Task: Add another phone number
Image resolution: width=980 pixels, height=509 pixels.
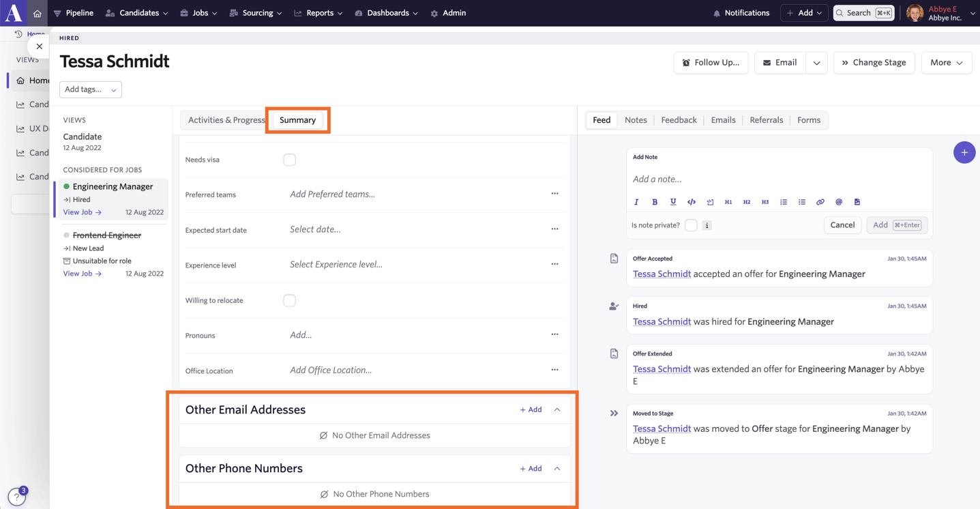Action: (531, 469)
